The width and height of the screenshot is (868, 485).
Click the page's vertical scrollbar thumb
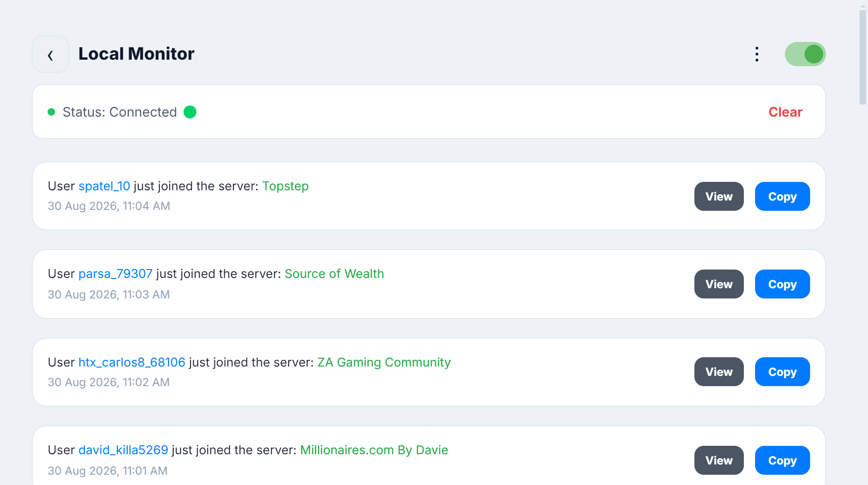click(863, 57)
